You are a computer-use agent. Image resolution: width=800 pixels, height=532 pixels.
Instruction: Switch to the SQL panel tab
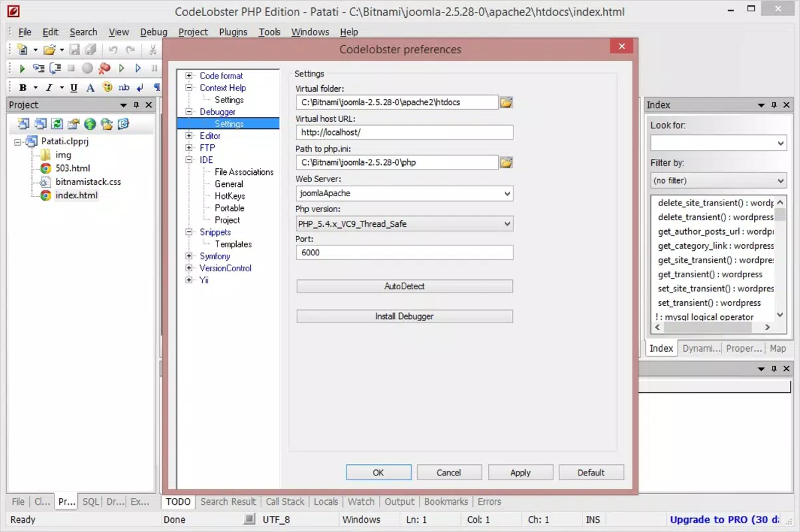click(x=90, y=502)
